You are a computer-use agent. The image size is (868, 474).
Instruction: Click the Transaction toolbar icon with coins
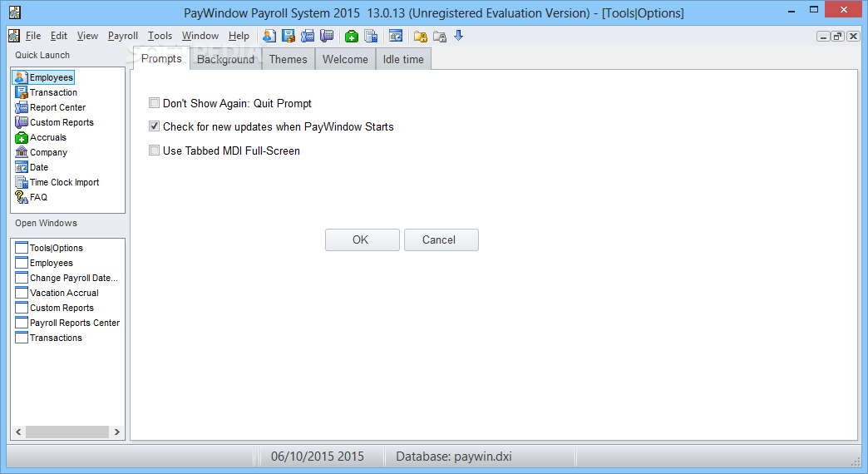(289, 36)
